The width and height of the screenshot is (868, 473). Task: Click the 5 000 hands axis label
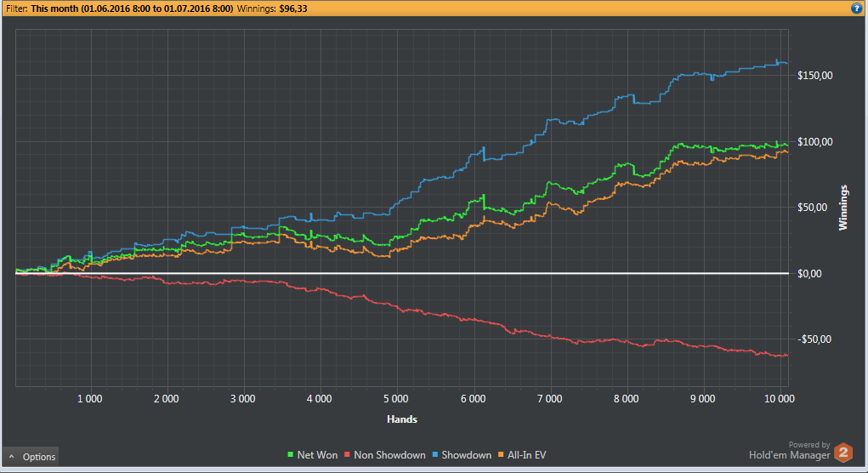pos(396,399)
